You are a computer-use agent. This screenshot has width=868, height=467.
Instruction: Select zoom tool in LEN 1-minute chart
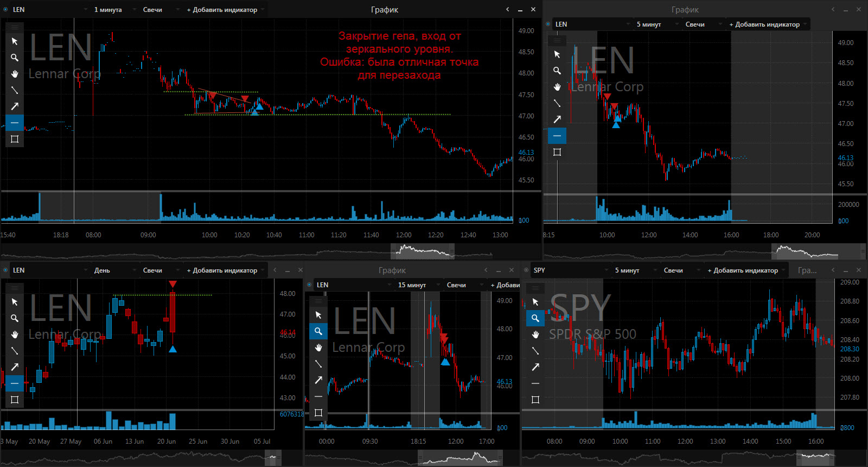pyautogui.click(x=15, y=58)
